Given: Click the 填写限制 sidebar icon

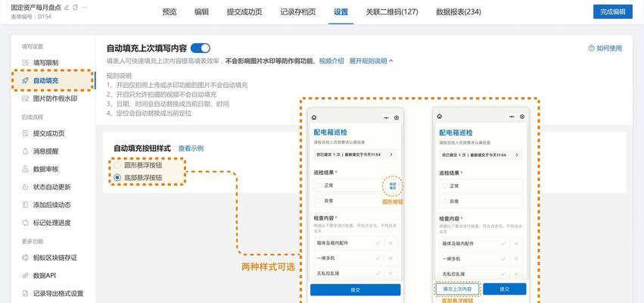Looking at the screenshot, I should click(25, 63).
